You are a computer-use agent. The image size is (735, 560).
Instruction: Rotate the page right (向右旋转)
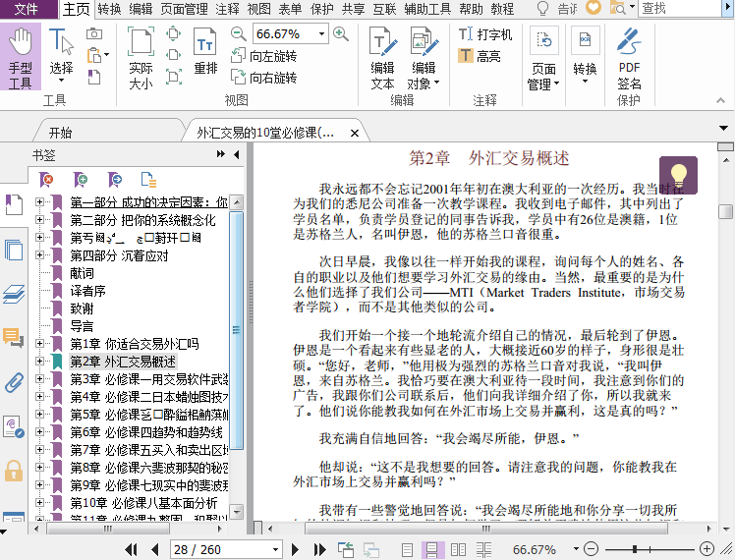263,78
